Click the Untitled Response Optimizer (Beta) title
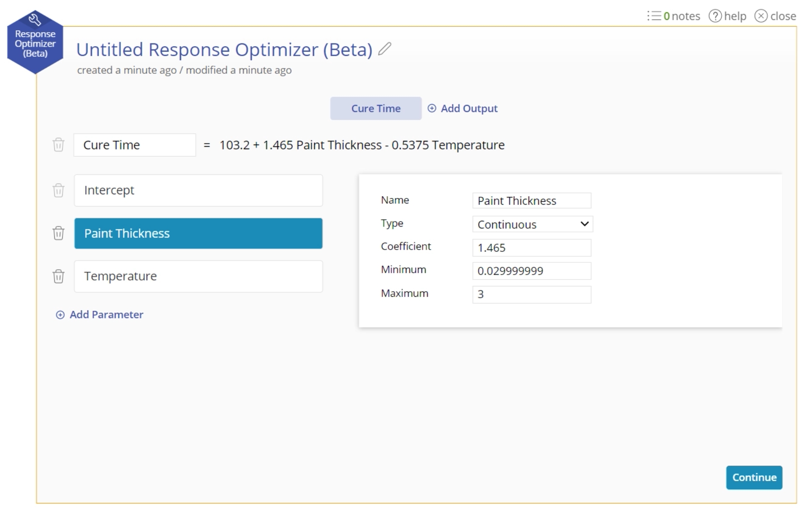812x512 pixels. point(224,49)
